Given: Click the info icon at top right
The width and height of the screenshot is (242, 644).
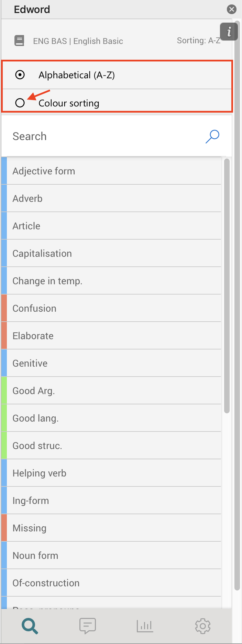Looking at the screenshot, I should pos(229,32).
